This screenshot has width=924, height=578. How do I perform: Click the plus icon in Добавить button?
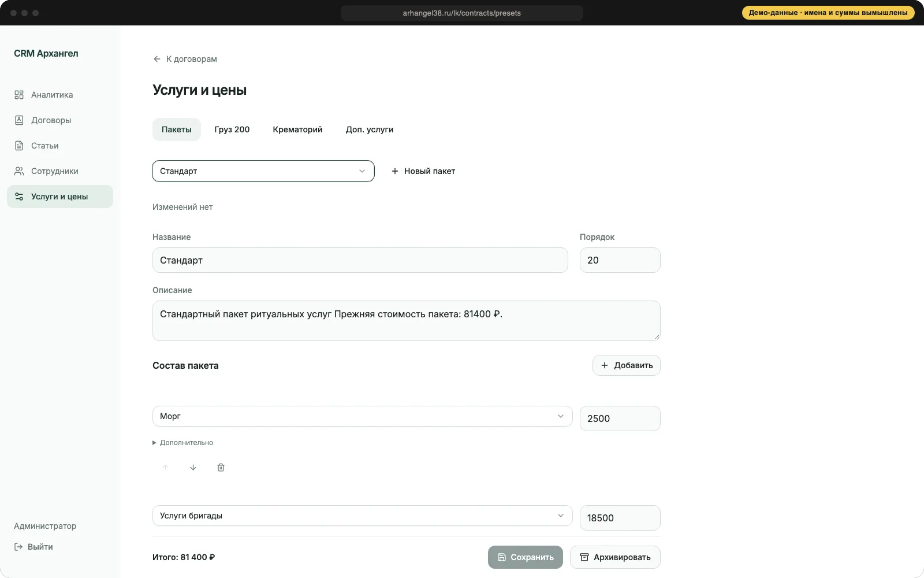tap(605, 365)
